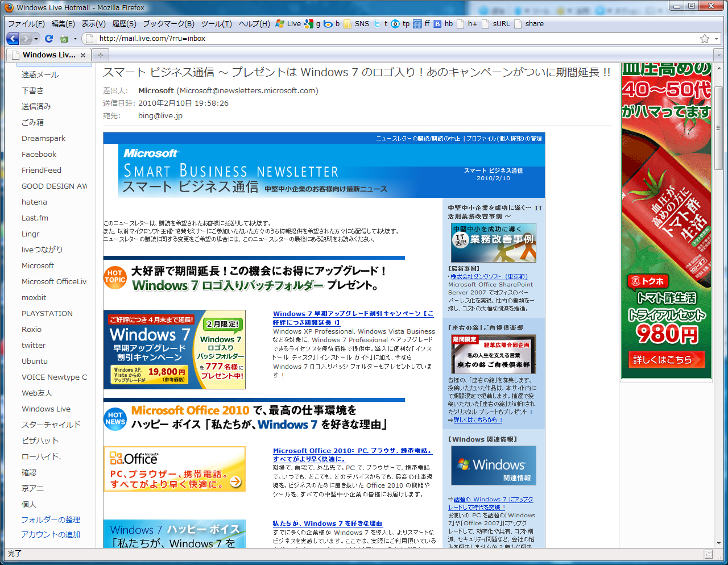Click the browser forward arrow
The image size is (728, 565).
pos(26,39)
